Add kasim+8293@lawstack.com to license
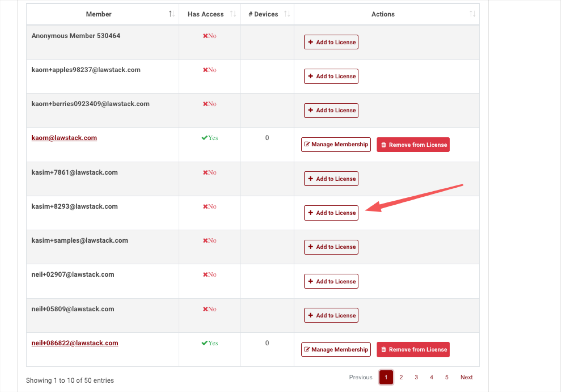The width and height of the screenshot is (561, 392). (331, 213)
